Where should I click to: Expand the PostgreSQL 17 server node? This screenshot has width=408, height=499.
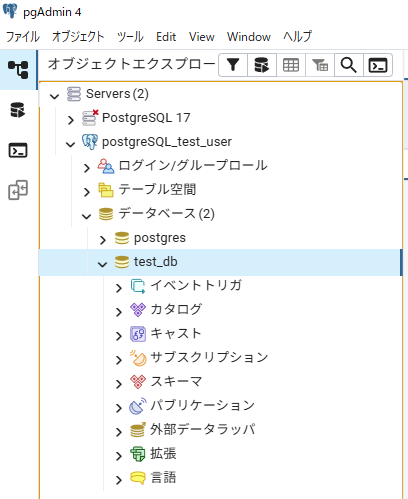click(x=71, y=120)
